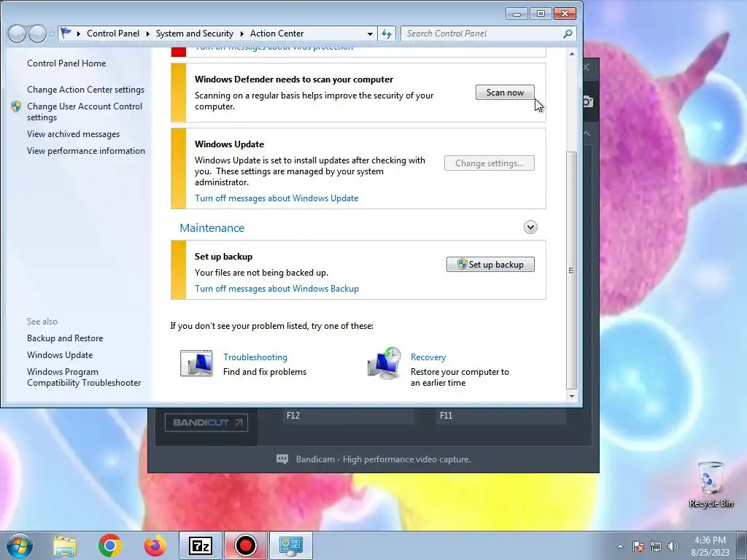Click the search magnifier icon
747x560 pixels.
[x=568, y=34]
